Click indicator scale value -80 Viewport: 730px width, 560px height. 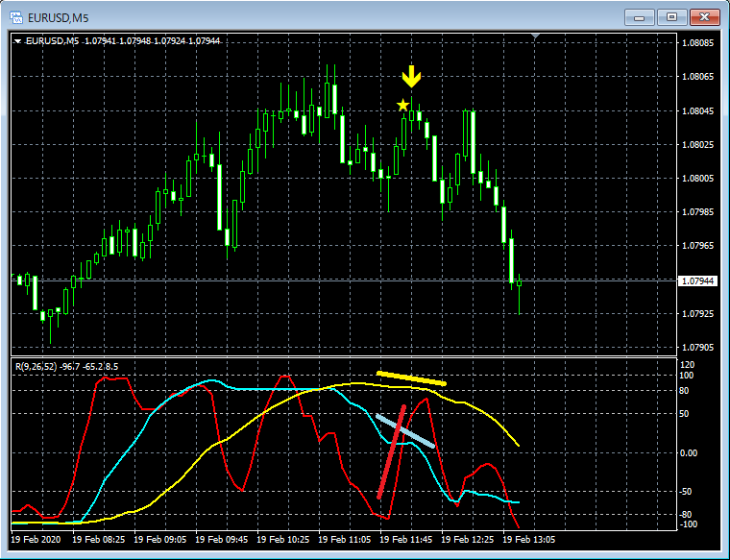[685, 515]
